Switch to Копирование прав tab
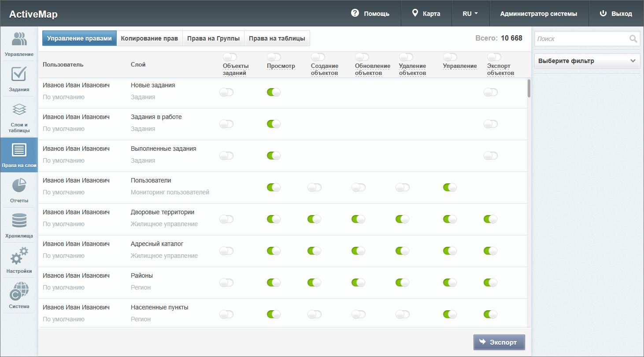 149,38
